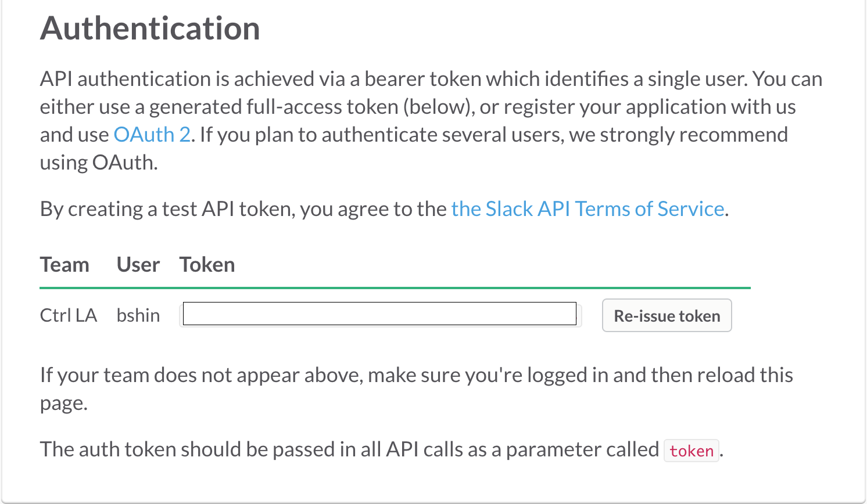Click the username bshin

[x=138, y=315]
